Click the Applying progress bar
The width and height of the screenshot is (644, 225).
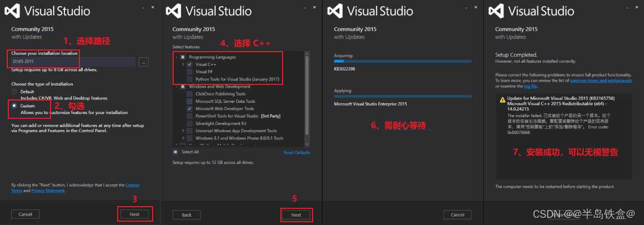403,97
